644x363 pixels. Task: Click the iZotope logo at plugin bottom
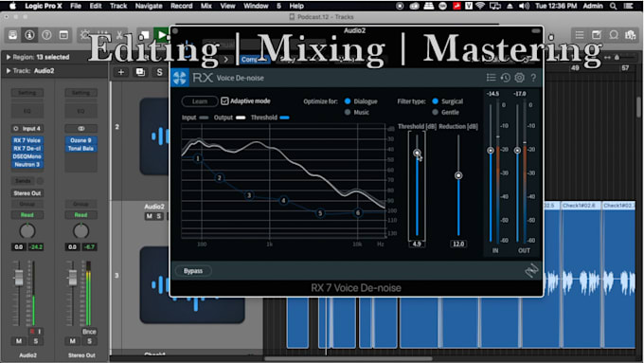pos(531,270)
